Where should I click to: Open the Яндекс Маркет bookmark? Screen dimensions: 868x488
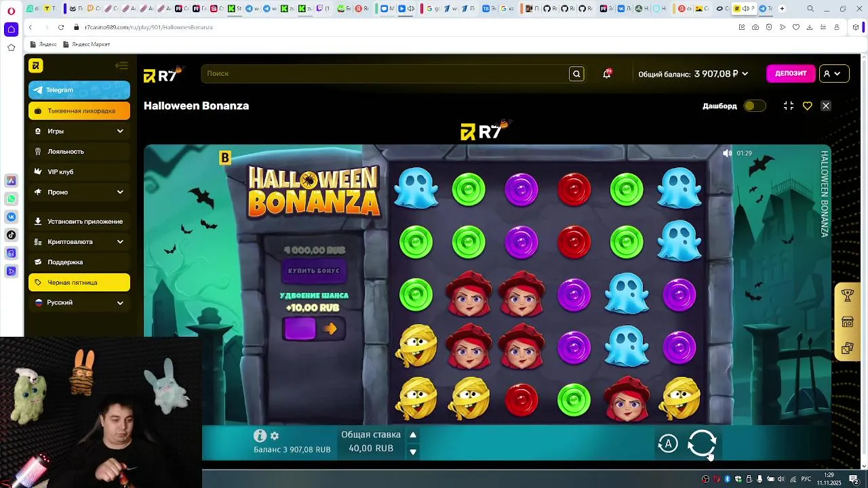click(86, 44)
